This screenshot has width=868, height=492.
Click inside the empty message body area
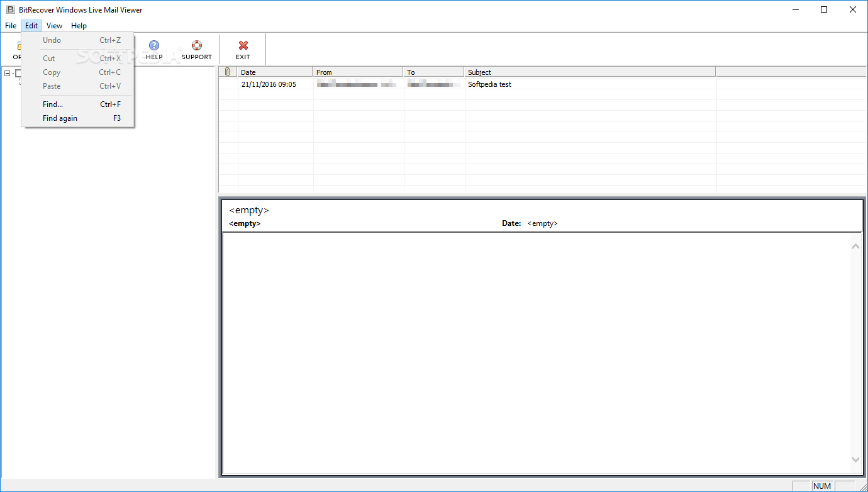tap(536, 352)
